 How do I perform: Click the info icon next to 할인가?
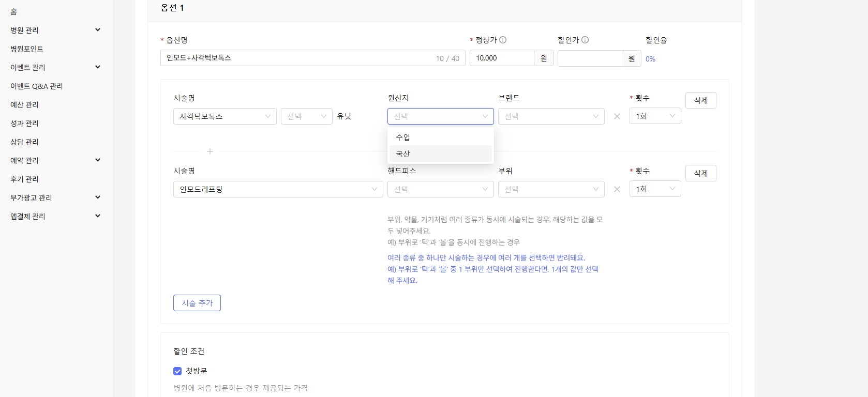click(585, 40)
